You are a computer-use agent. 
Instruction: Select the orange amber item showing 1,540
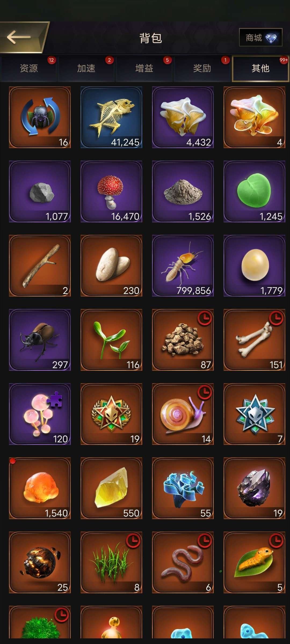pos(40,488)
